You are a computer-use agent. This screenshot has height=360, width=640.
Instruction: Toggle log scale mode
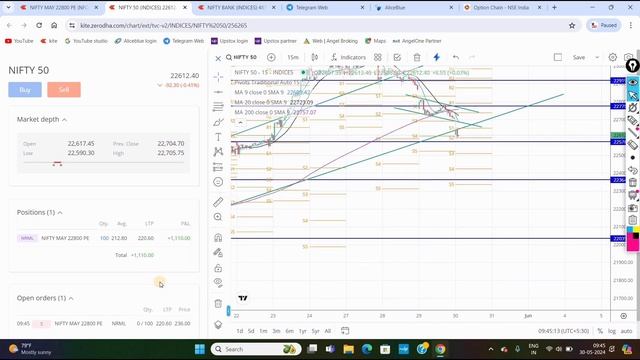pos(611,331)
